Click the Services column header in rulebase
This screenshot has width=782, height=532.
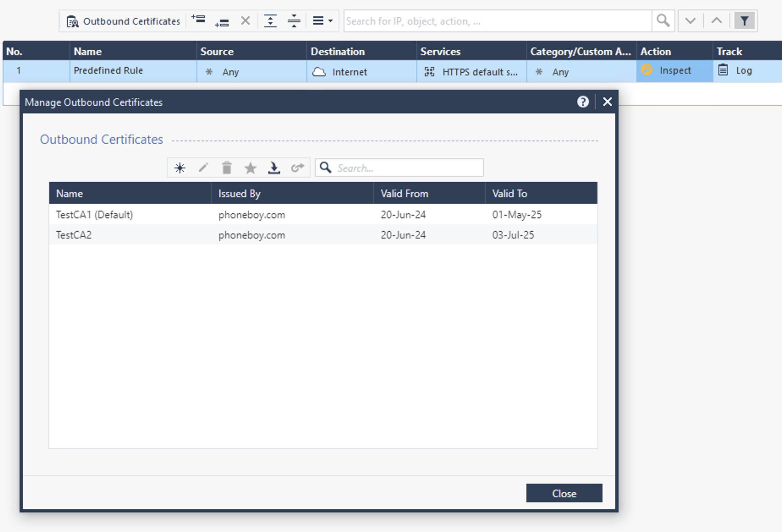click(472, 51)
